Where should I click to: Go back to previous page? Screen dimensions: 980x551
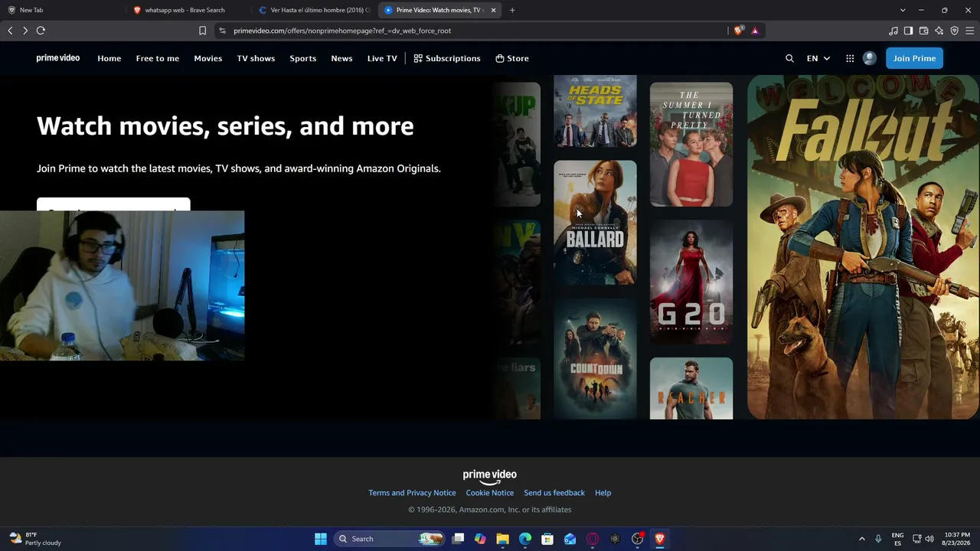(x=10, y=31)
